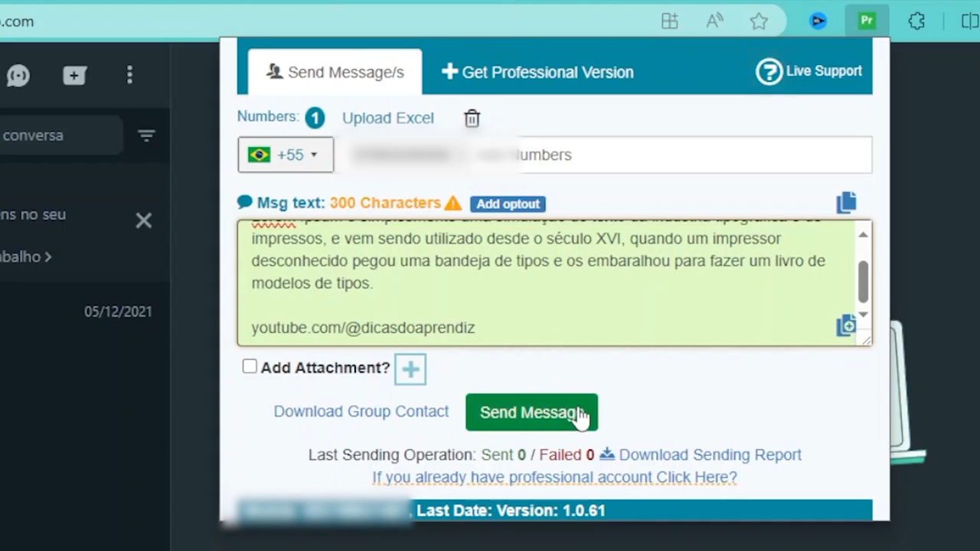Click Download Group Contact link

361,412
